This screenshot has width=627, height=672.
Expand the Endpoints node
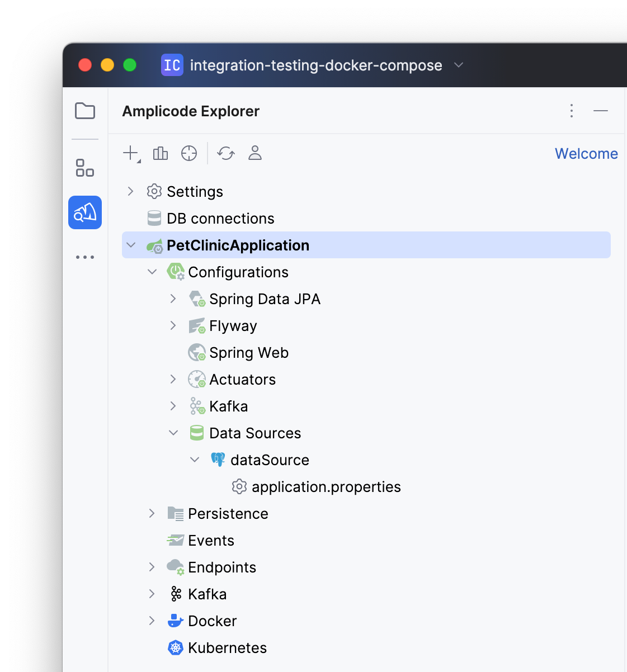[x=152, y=567]
